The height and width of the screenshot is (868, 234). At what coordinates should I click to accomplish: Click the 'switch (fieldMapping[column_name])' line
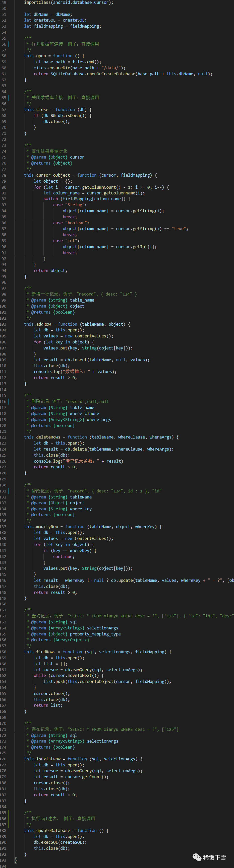click(x=87, y=199)
